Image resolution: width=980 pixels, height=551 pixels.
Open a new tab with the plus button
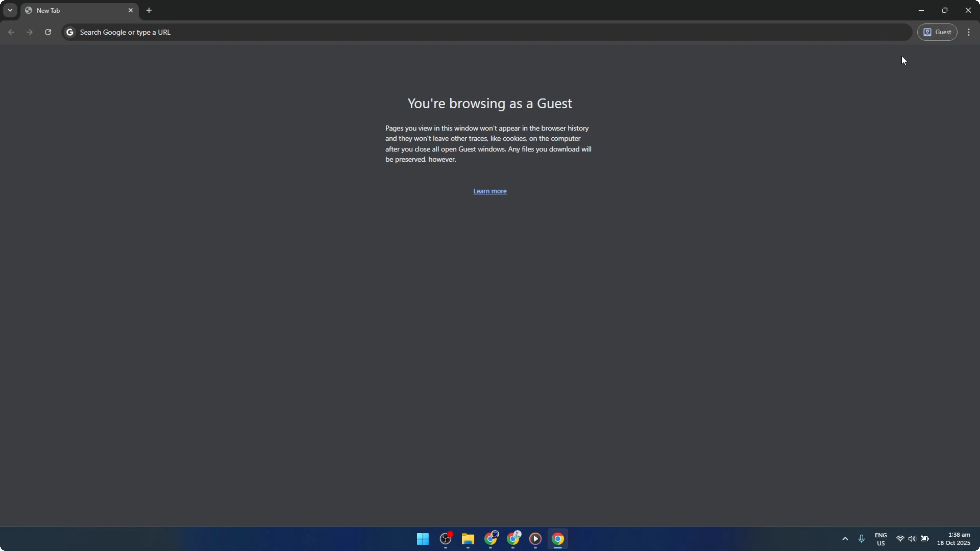pyautogui.click(x=149, y=10)
